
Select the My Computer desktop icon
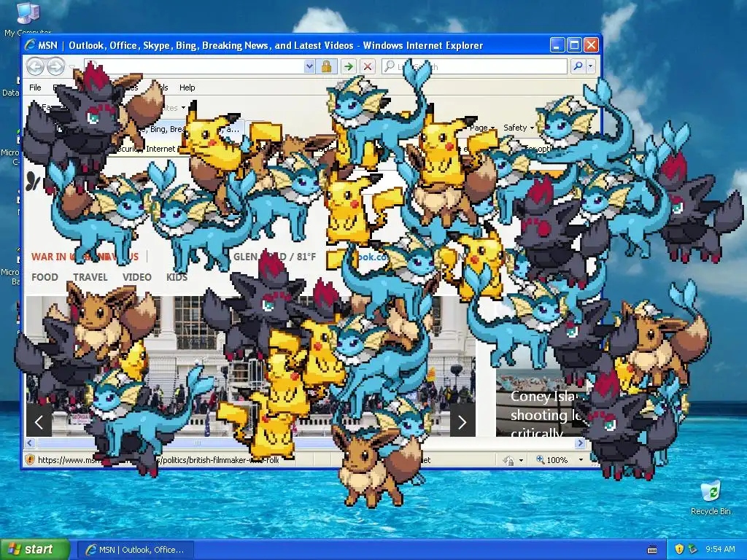(28, 18)
